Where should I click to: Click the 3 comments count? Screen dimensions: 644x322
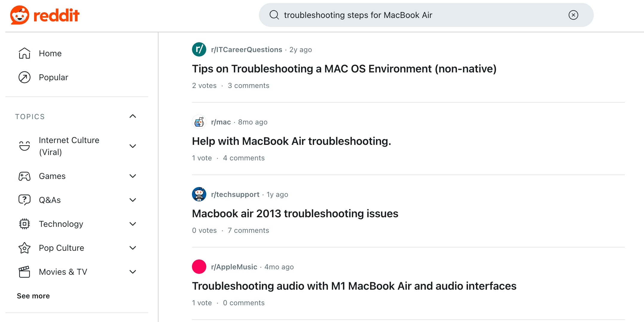pos(248,86)
